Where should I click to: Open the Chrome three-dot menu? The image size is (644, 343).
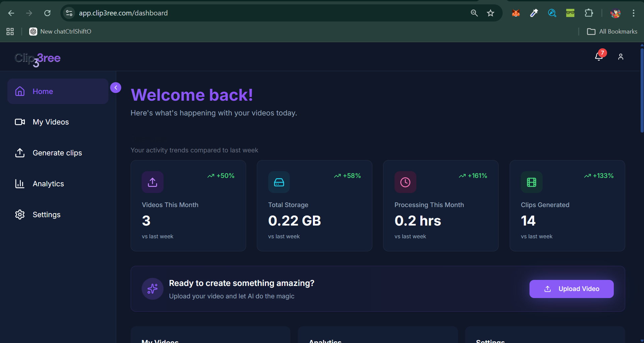pos(633,13)
